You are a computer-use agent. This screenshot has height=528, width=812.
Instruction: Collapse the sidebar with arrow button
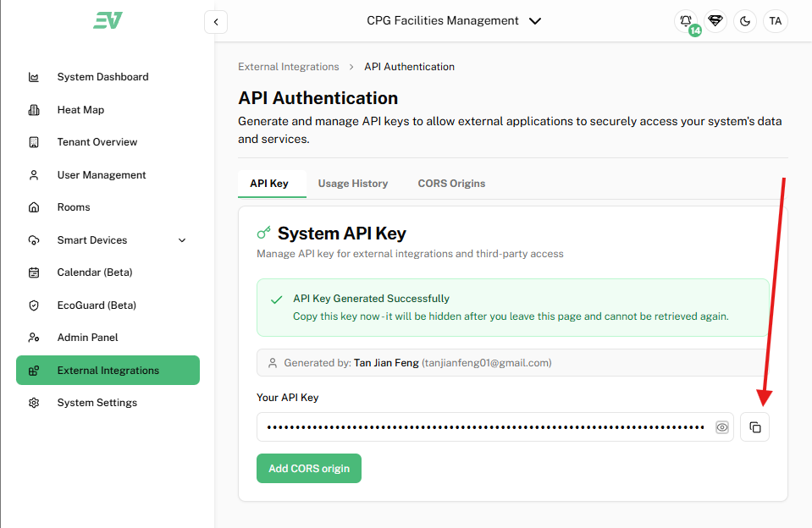(x=216, y=22)
